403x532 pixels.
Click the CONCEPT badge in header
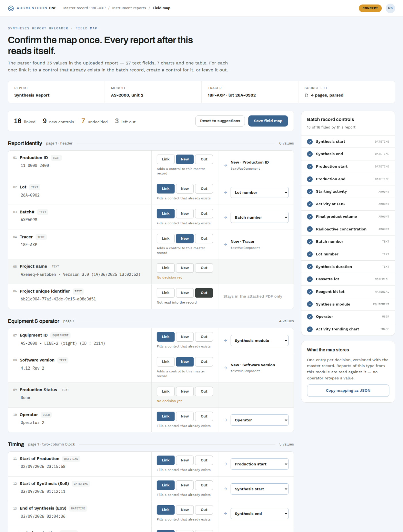click(370, 8)
